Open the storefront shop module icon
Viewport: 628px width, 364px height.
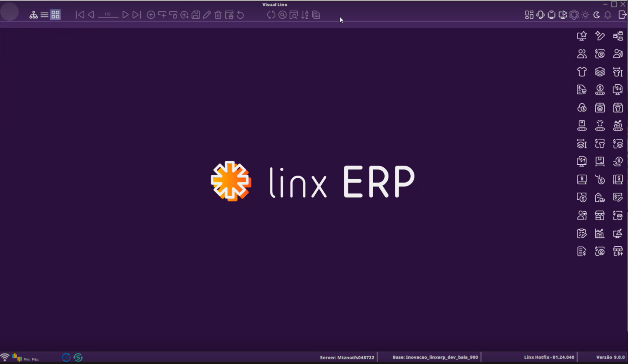tap(600, 215)
